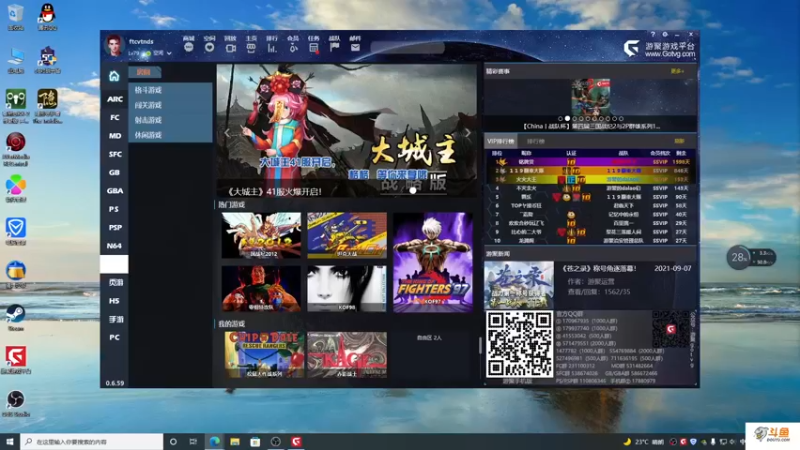Select the PC platform tab
This screenshot has height=450, width=800.
pyautogui.click(x=114, y=337)
